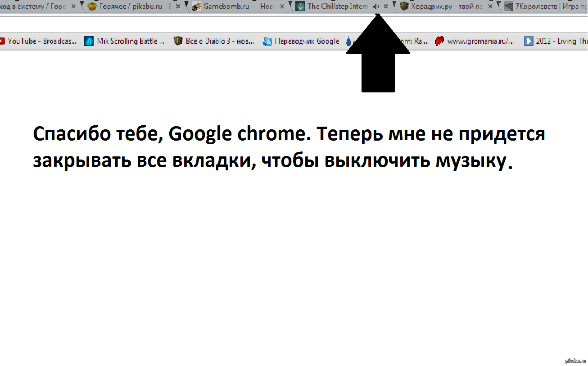Open YouTube - Broadcas... bookmark
Screen dimensions: 588x366
click(38, 41)
